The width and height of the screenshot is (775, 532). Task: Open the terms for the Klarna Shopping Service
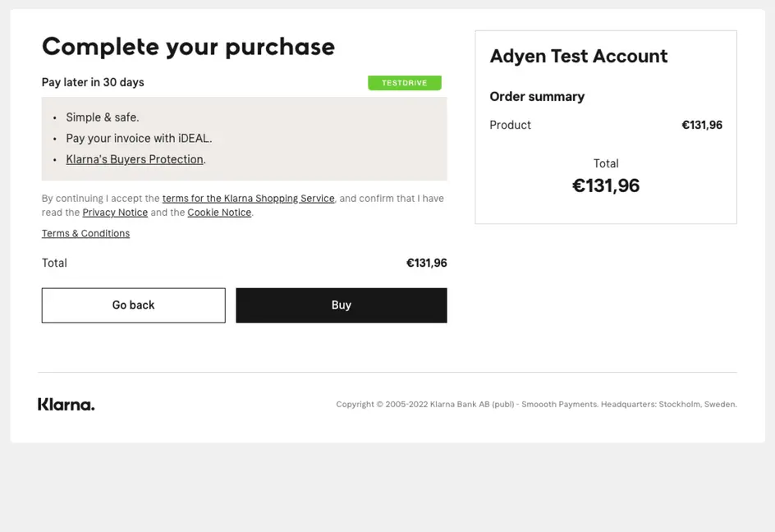click(248, 198)
